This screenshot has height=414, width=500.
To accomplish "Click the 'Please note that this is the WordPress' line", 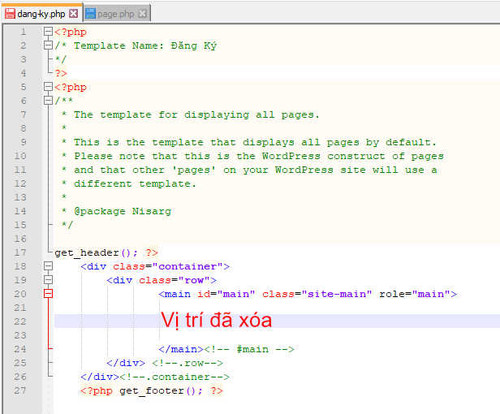I will pos(259,156).
